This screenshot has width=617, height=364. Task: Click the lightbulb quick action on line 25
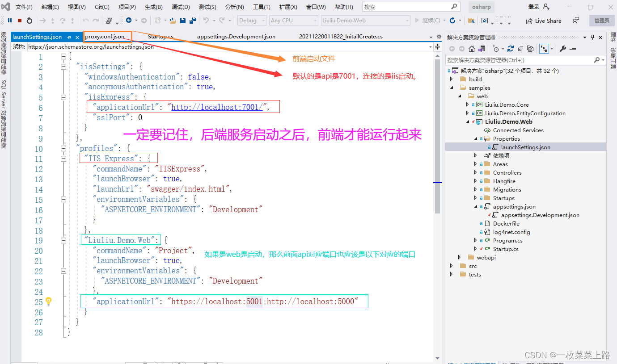point(49,301)
